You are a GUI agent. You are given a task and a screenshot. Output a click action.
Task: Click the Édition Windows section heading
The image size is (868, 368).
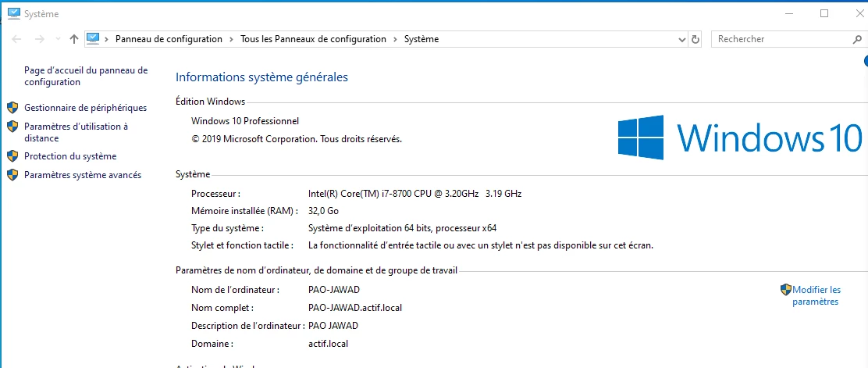tap(210, 102)
